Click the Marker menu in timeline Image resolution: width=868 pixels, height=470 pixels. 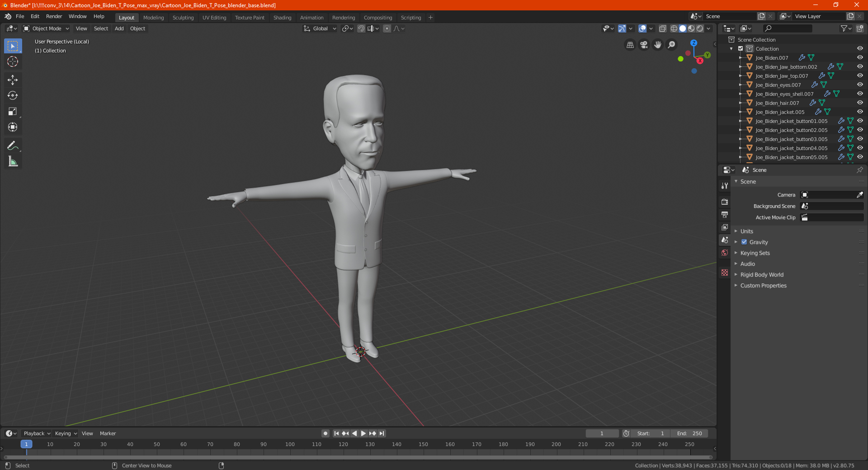click(108, 433)
